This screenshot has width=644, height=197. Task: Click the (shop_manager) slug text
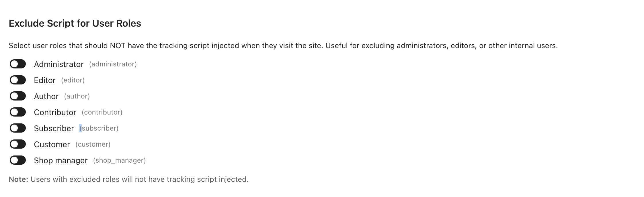119,160
